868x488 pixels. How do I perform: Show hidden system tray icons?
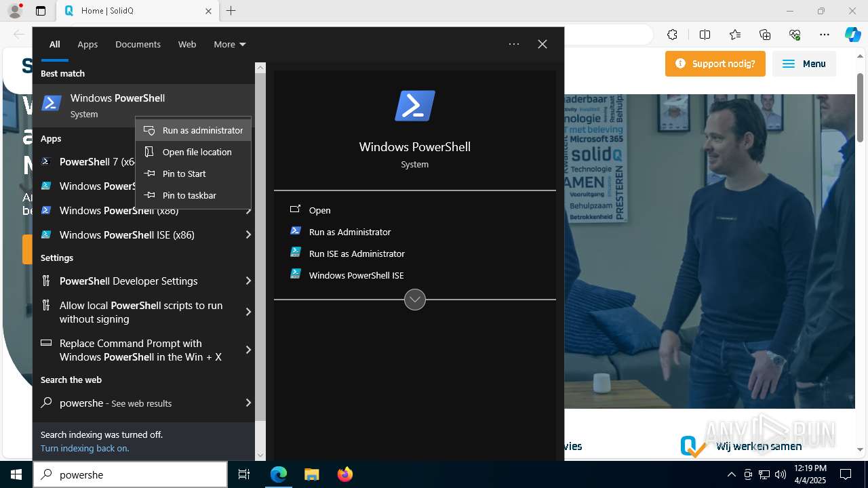point(731,474)
